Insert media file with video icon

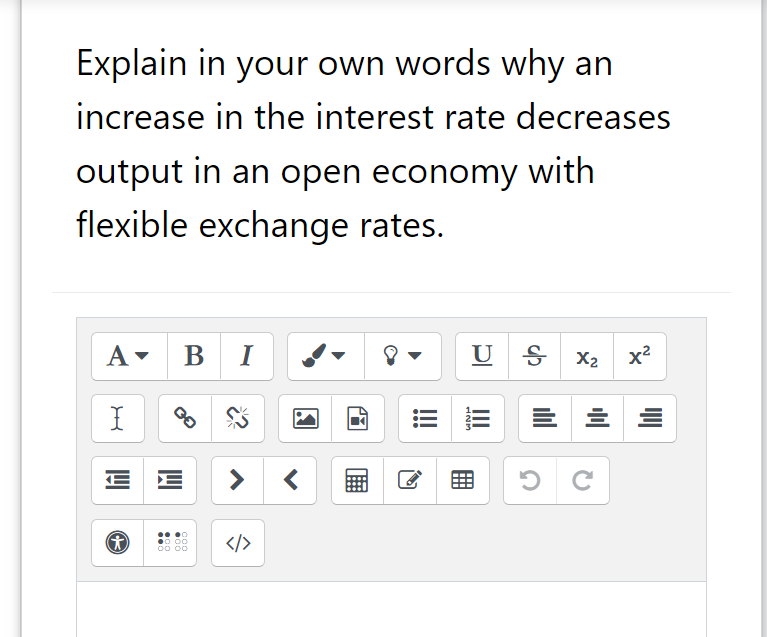click(358, 418)
